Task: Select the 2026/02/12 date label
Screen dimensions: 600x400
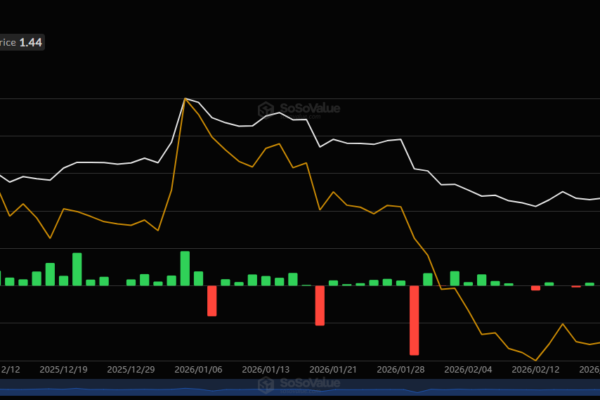Action: click(x=536, y=368)
